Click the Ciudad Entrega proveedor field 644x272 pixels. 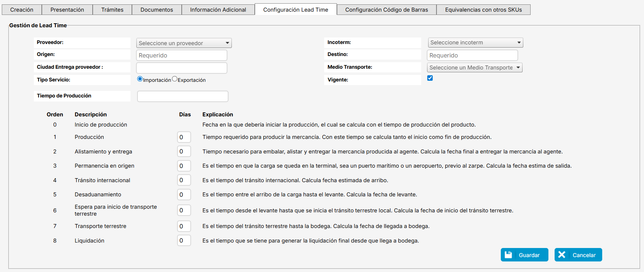181,68
